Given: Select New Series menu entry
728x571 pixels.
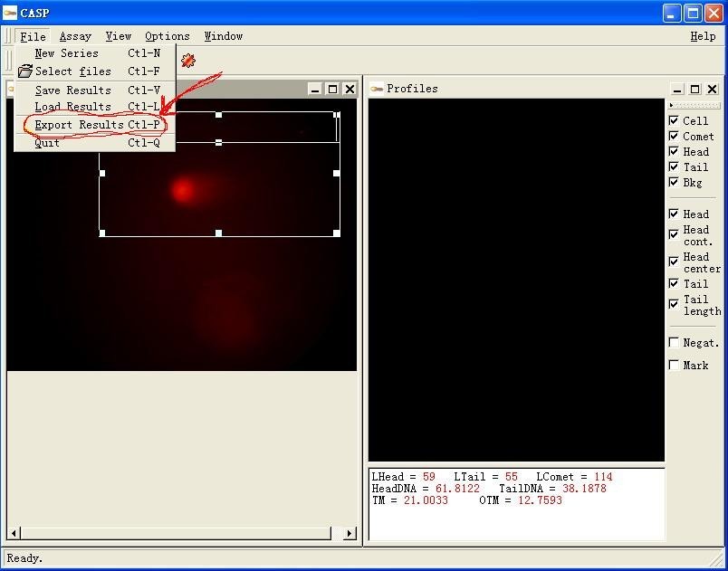Looking at the screenshot, I should tap(67, 53).
